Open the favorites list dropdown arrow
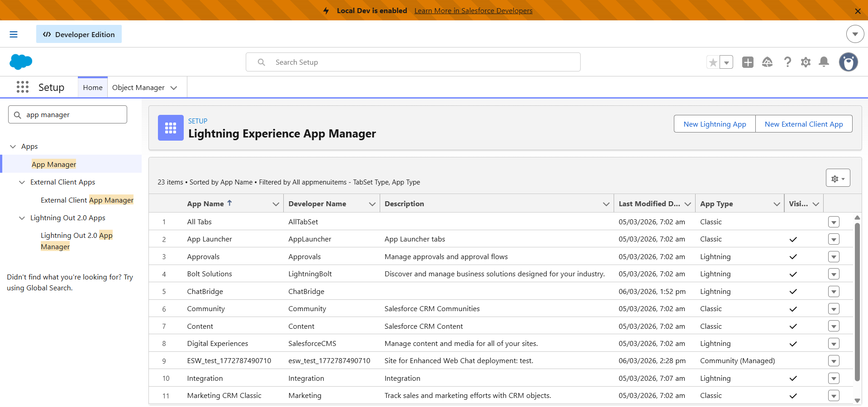868x407 pixels. [726, 62]
